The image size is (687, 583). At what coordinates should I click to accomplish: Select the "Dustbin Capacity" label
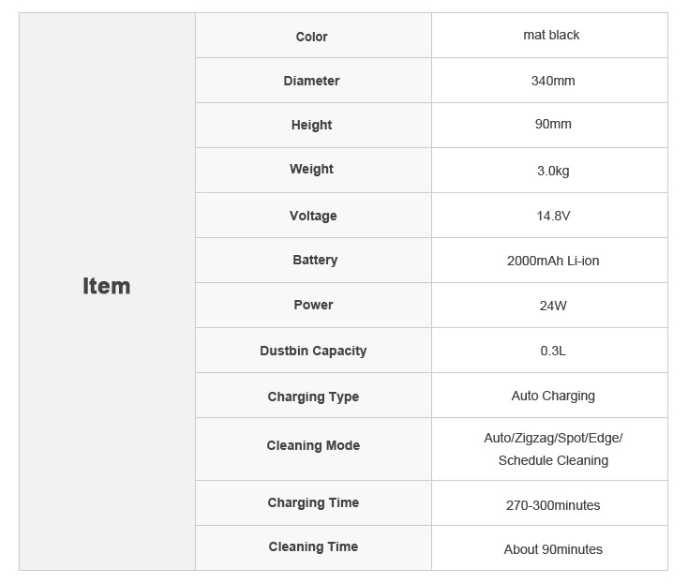(x=313, y=351)
